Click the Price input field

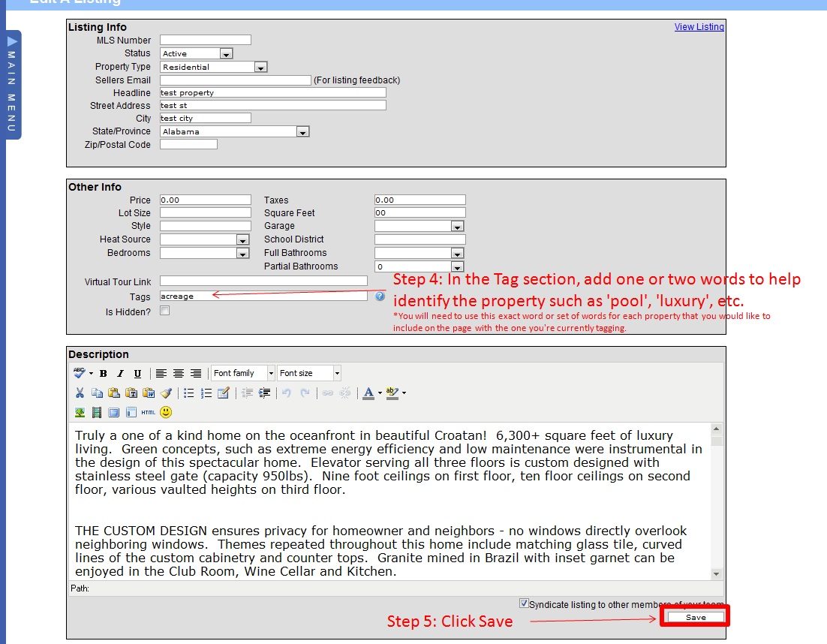(x=206, y=200)
